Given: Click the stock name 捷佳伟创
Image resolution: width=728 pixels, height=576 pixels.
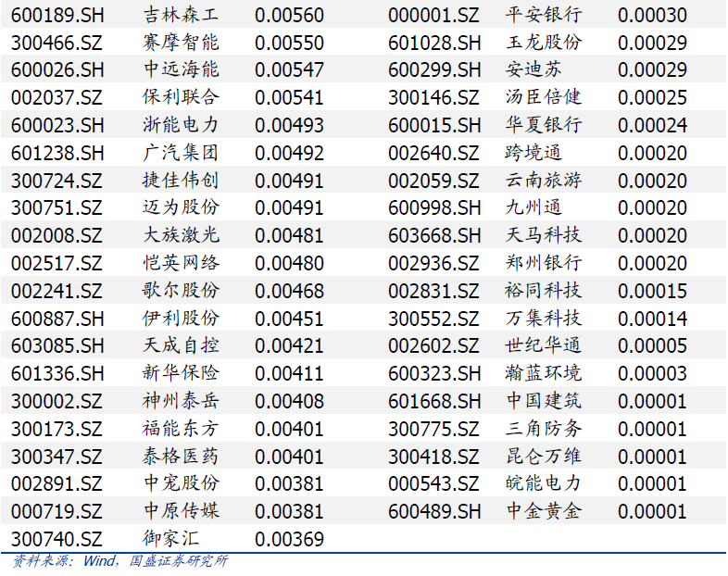Looking at the screenshot, I should pos(181,180).
